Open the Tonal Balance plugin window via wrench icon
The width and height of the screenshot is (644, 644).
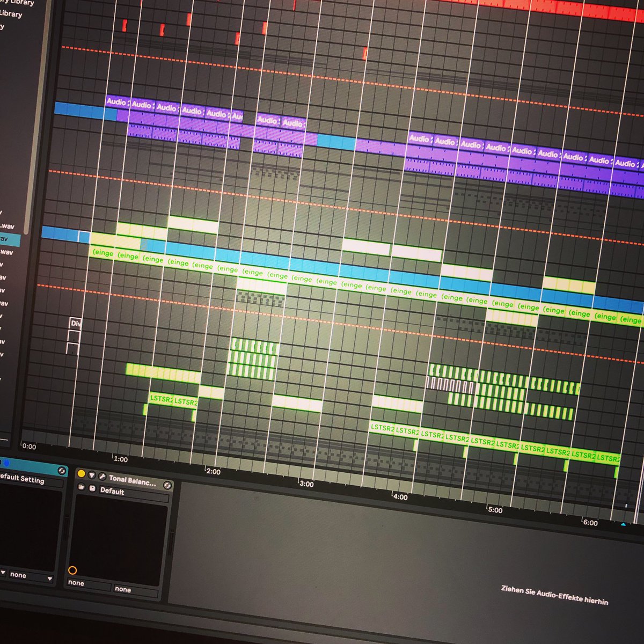point(101,475)
